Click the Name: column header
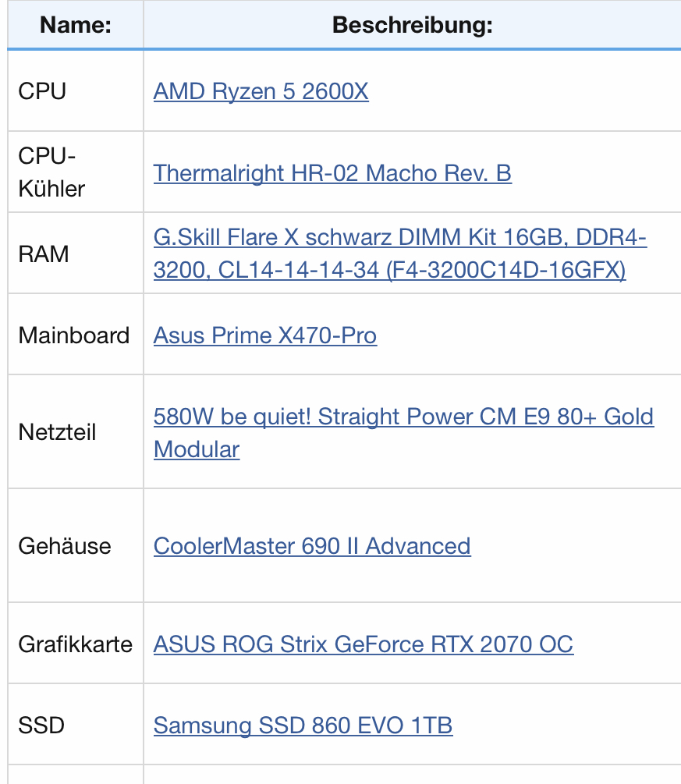This screenshot has height=784, width=681. click(76, 24)
